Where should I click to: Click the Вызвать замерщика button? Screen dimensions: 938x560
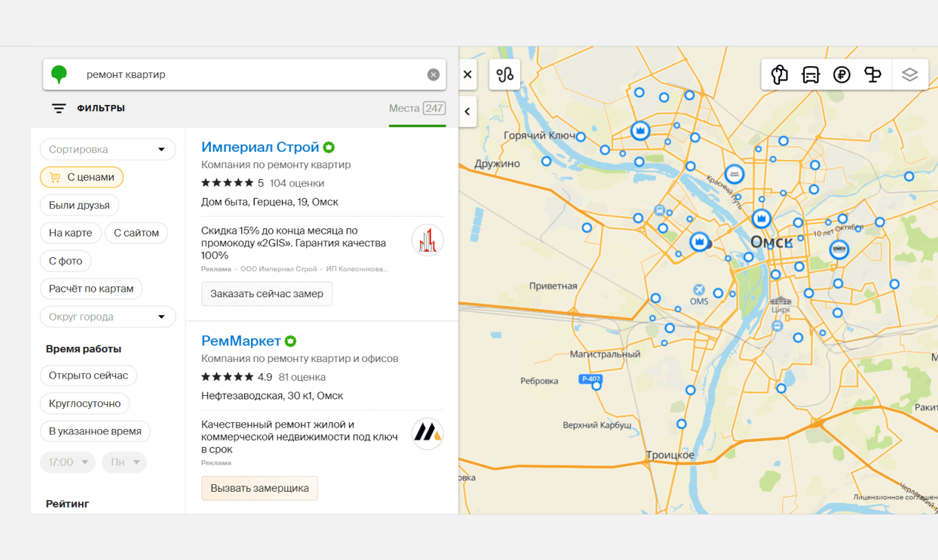pos(259,488)
